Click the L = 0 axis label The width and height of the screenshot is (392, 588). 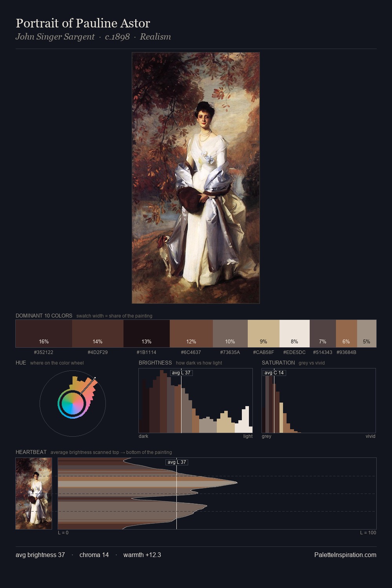(x=63, y=533)
